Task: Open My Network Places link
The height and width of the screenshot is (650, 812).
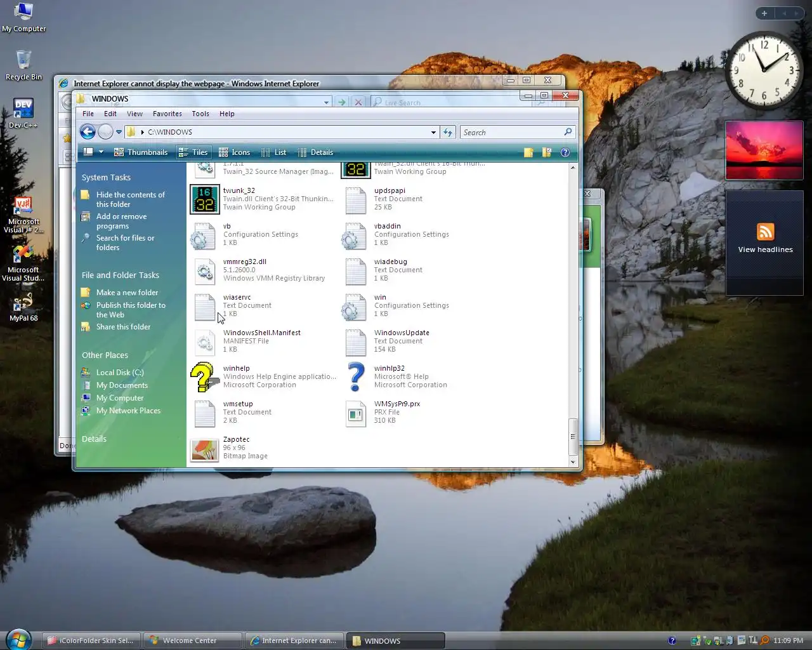Action: (128, 411)
